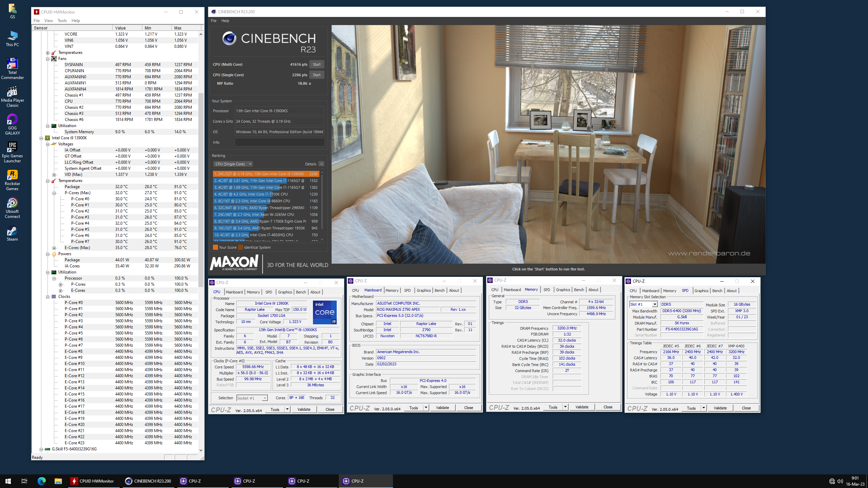
Task: Click the MAXON logo in Cinebench
Action: tap(234, 263)
